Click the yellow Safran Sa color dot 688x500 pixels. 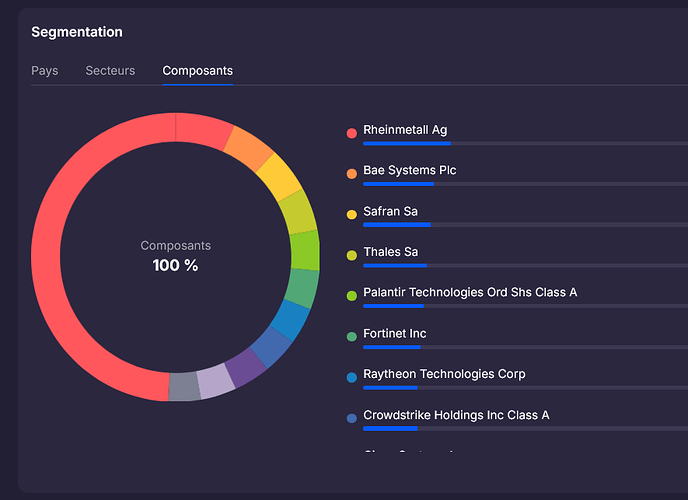[x=351, y=214]
